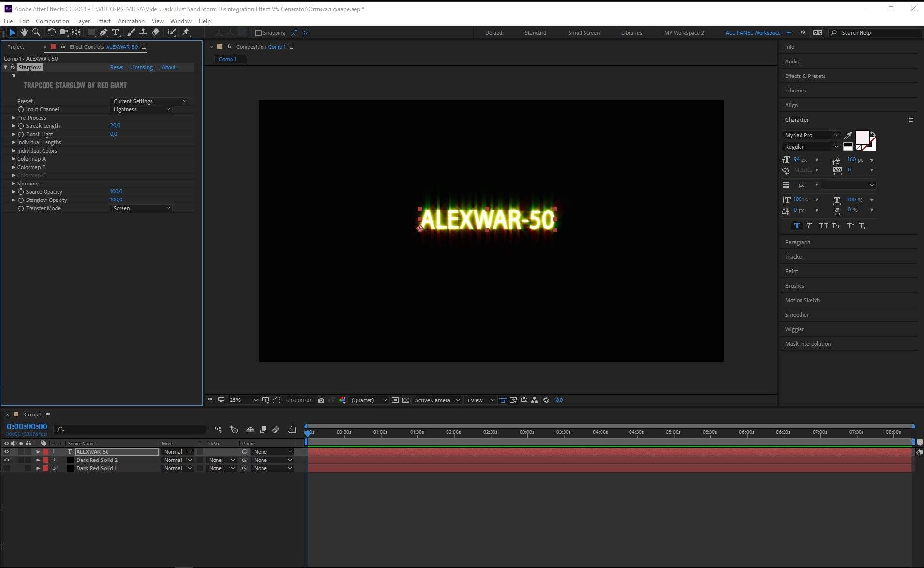Screen dimensions: 924x568
Task: Switch to MY Workspace 2
Action: pos(684,33)
